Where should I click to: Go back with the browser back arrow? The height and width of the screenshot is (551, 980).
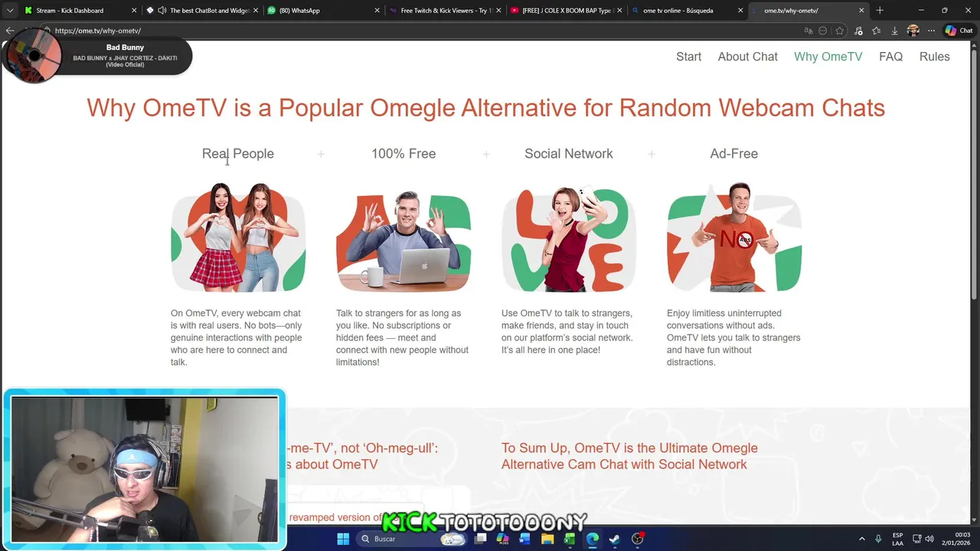[x=10, y=31]
